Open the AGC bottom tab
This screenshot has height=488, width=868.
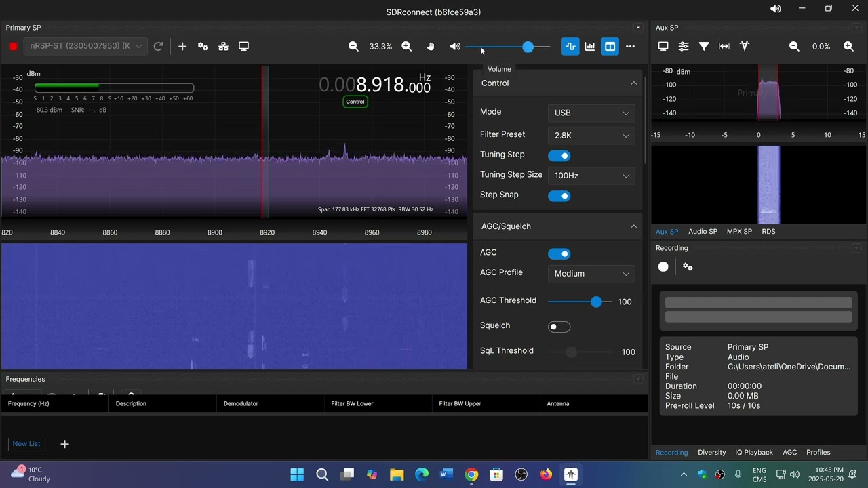[790, 452]
